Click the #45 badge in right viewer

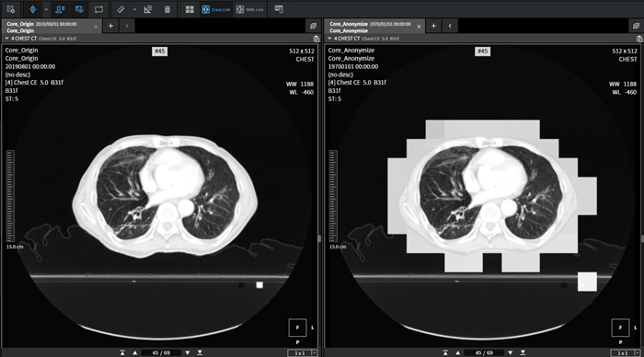[x=483, y=52]
